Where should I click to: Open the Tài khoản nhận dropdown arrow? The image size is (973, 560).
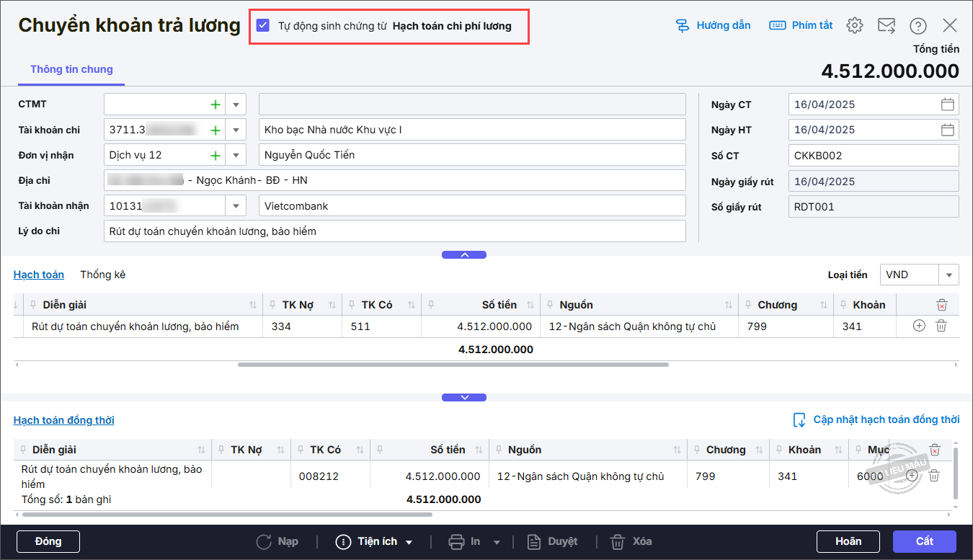[236, 206]
